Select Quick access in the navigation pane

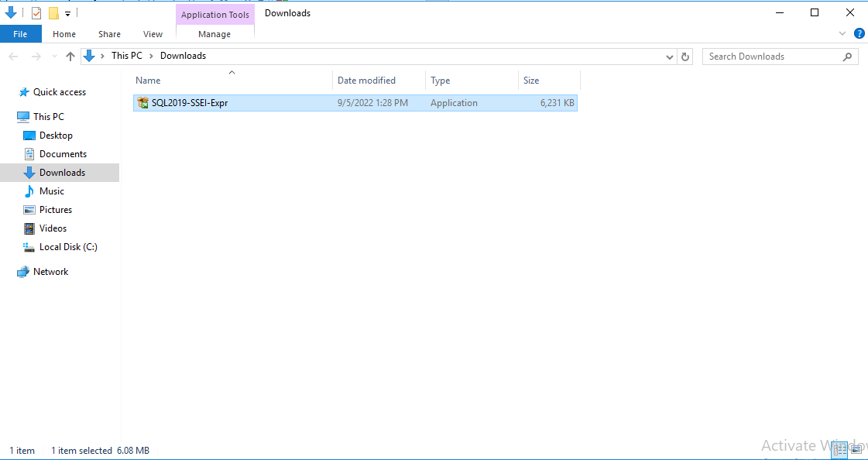(x=59, y=92)
